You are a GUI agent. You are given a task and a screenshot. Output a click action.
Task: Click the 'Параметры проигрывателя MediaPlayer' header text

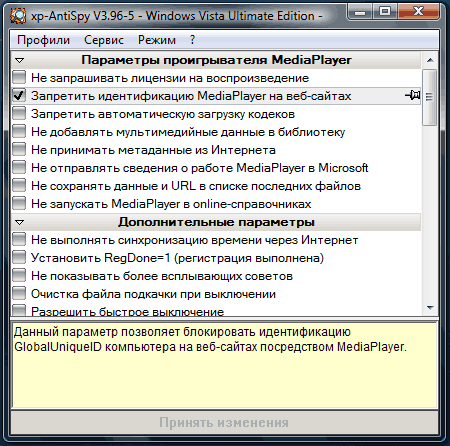[216, 60]
